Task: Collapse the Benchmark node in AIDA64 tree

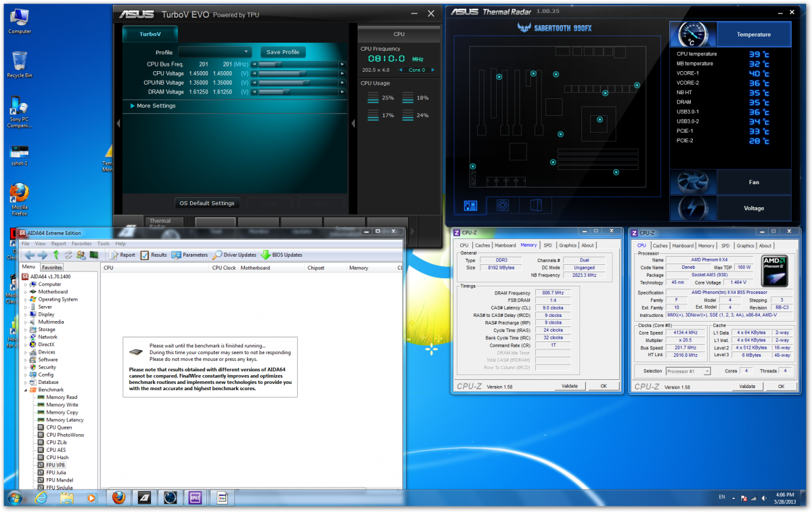Action: click(26, 390)
